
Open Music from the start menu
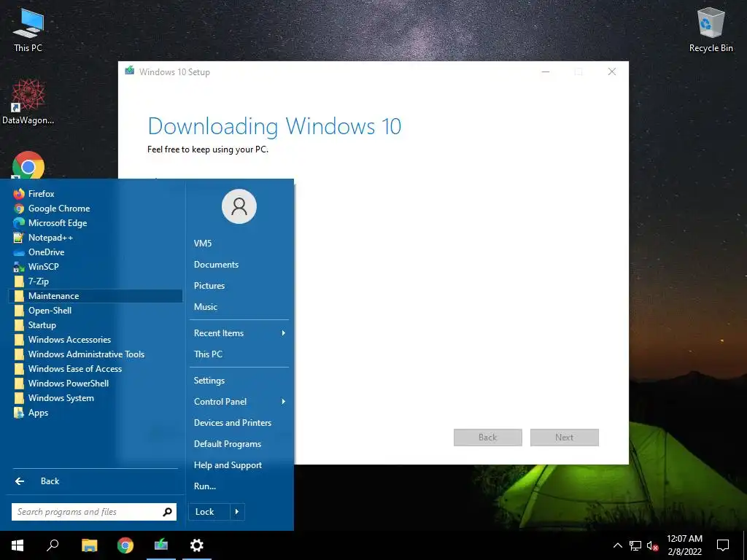(x=205, y=307)
